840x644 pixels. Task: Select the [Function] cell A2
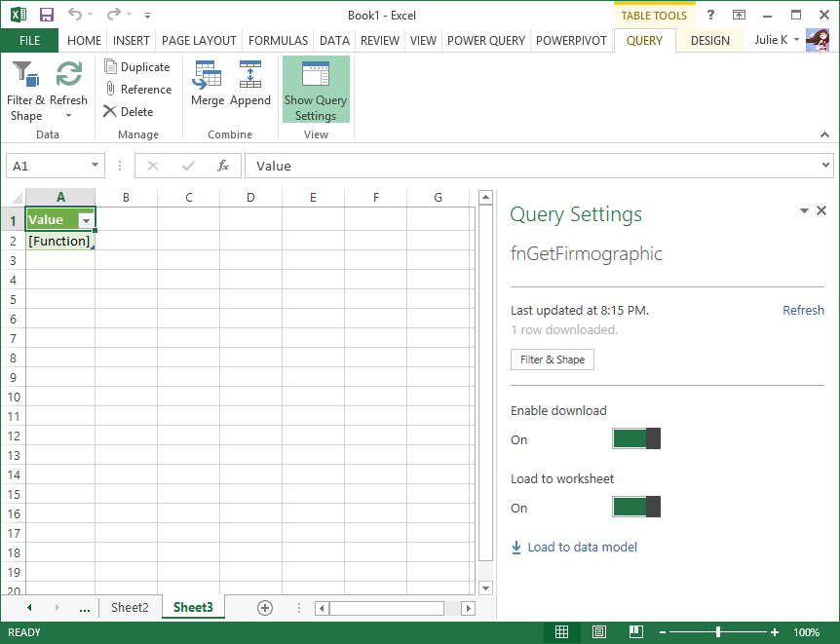coord(60,241)
